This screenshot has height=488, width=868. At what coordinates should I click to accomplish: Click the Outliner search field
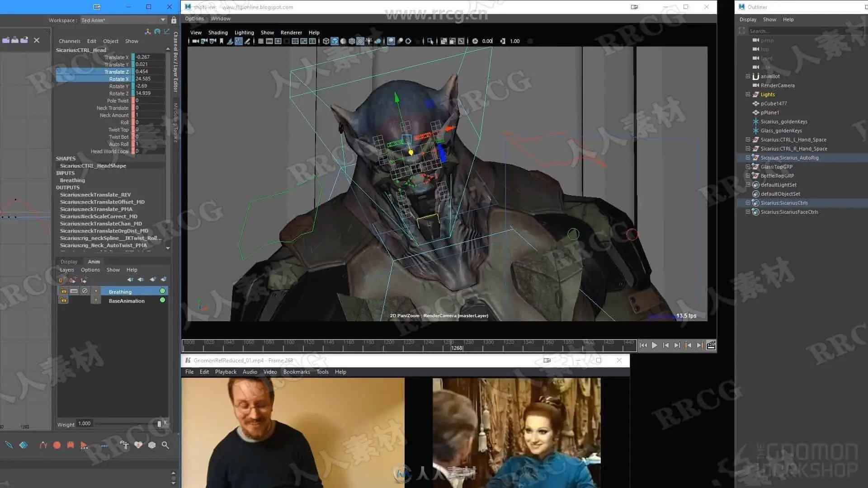point(807,31)
